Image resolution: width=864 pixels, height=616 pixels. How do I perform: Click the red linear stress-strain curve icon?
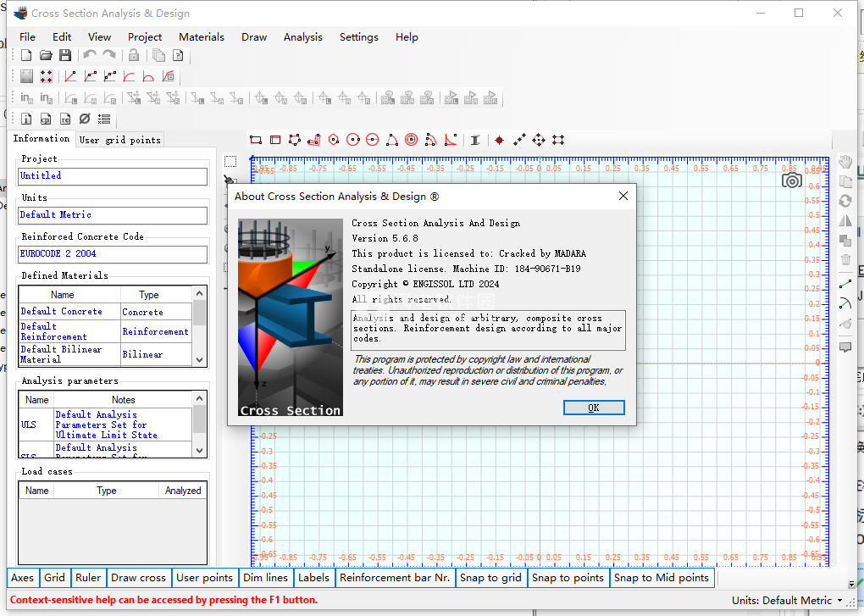(x=70, y=76)
